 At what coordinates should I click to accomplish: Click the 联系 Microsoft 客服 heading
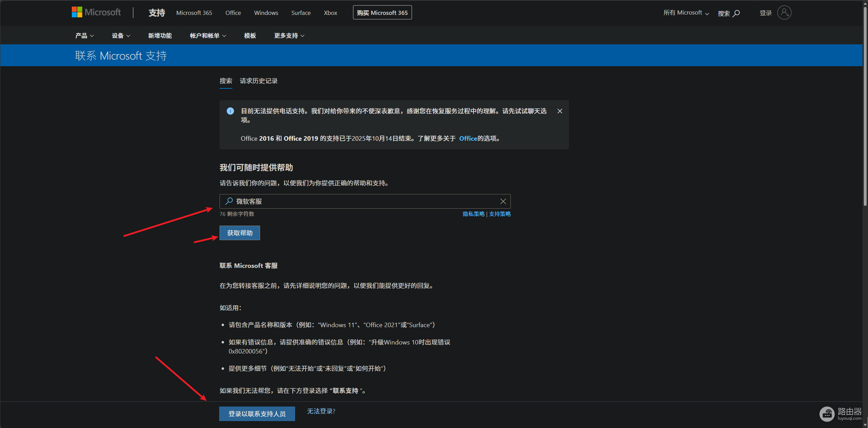(x=249, y=265)
